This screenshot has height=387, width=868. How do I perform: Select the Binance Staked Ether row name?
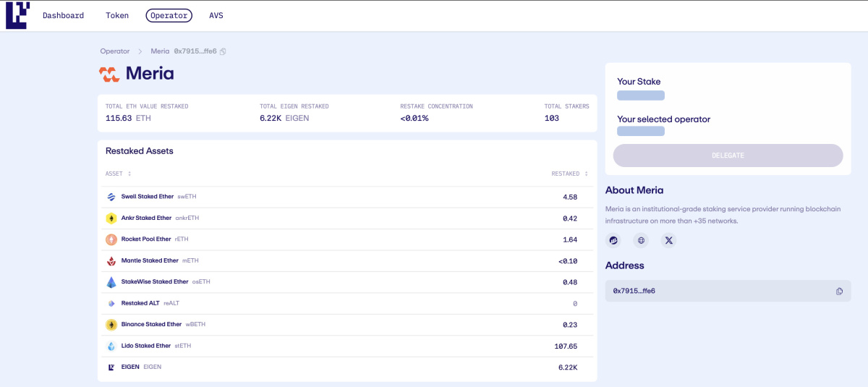(152, 325)
